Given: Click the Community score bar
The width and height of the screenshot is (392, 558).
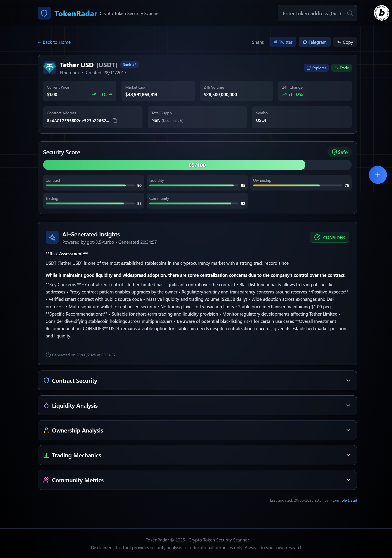Looking at the screenshot, I should 194,204.
